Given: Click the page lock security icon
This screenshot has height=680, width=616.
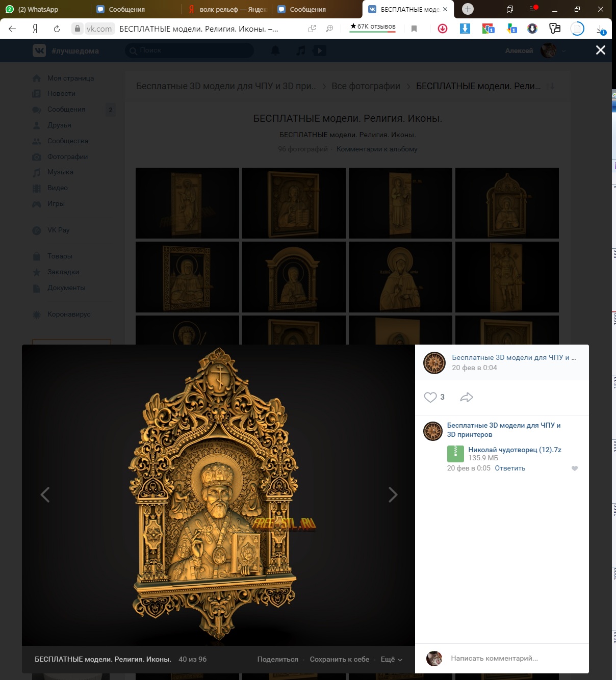Looking at the screenshot, I should (77, 29).
